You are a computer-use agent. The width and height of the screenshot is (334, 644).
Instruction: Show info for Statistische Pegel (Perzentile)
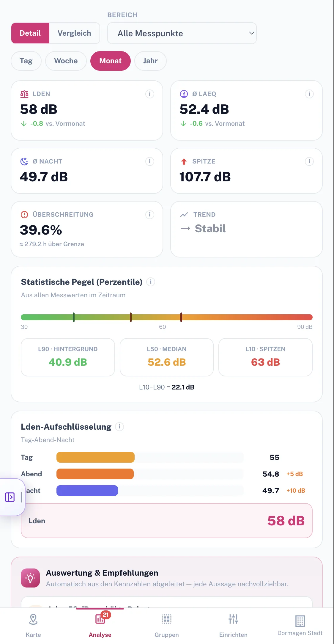151,282
